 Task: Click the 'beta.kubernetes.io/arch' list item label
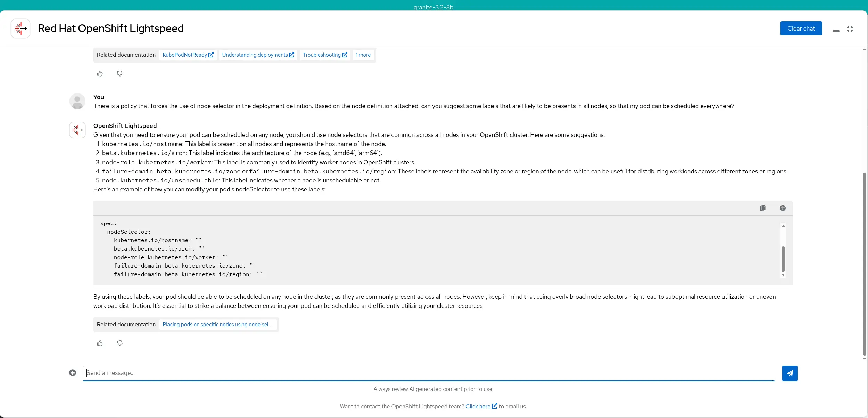[144, 153]
